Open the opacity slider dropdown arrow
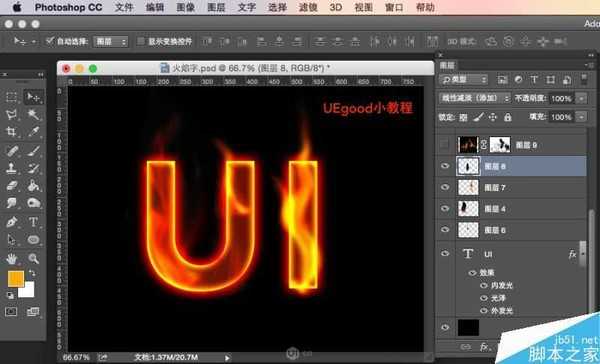 click(x=582, y=98)
